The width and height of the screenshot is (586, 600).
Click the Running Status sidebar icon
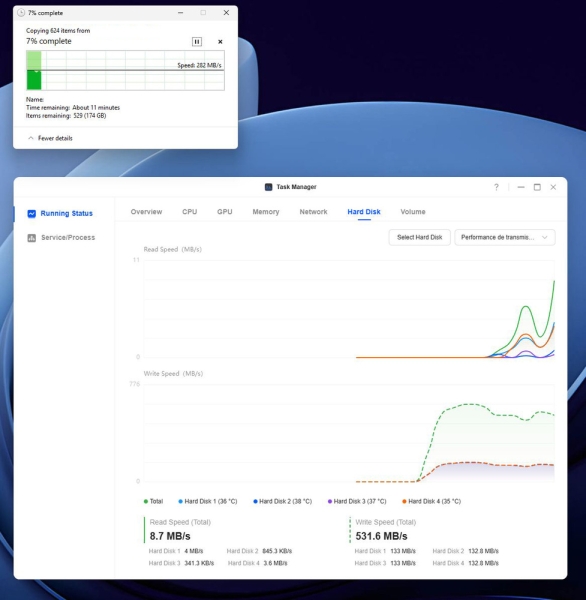(32, 214)
